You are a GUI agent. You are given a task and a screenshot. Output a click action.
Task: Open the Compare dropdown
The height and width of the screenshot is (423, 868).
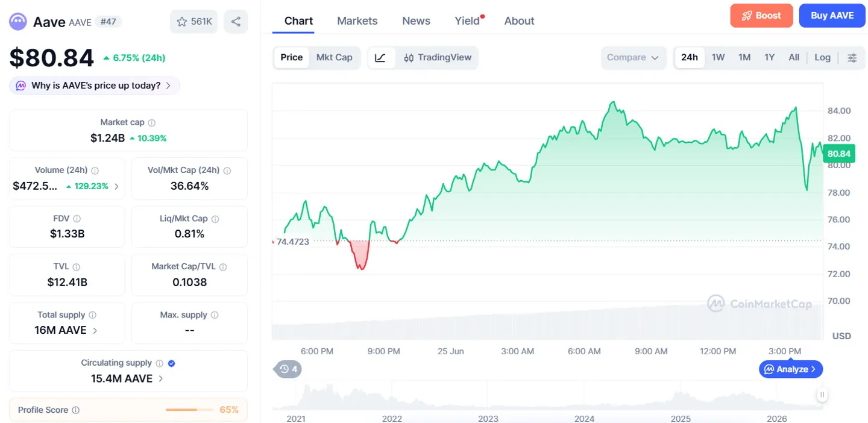(634, 57)
